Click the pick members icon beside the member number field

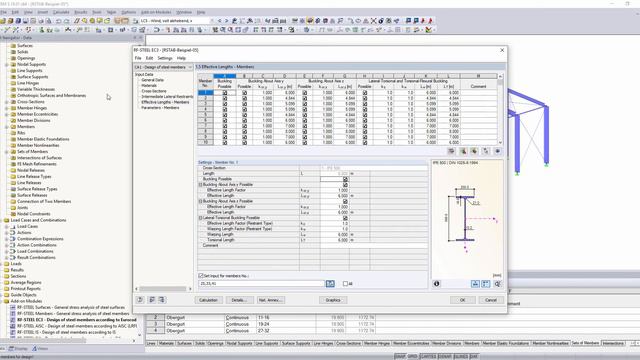click(x=330, y=284)
